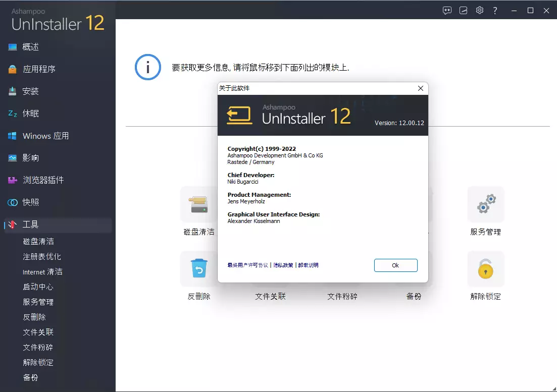This screenshot has width=557, height=392.
Task: Select 浏览器插件 label in the sidebar
Action: coord(43,180)
